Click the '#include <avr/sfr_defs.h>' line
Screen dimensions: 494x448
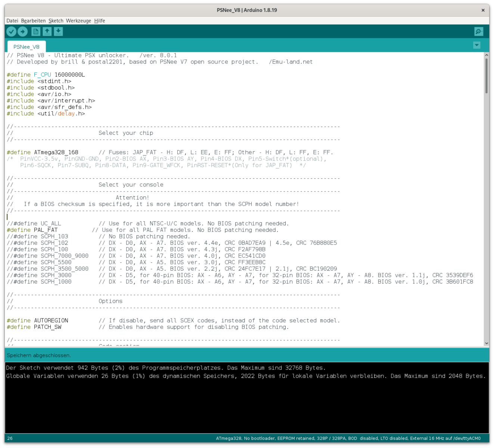pyautogui.click(x=49, y=107)
